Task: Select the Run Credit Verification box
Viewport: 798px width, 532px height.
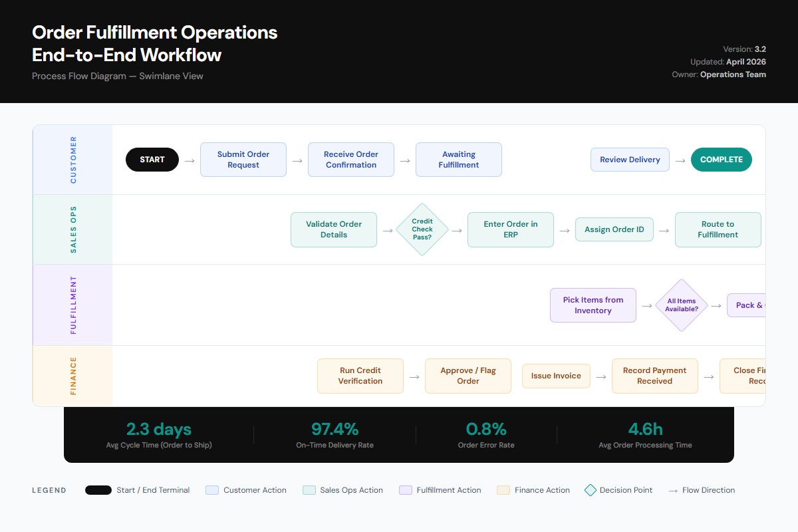Action: click(x=360, y=376)
